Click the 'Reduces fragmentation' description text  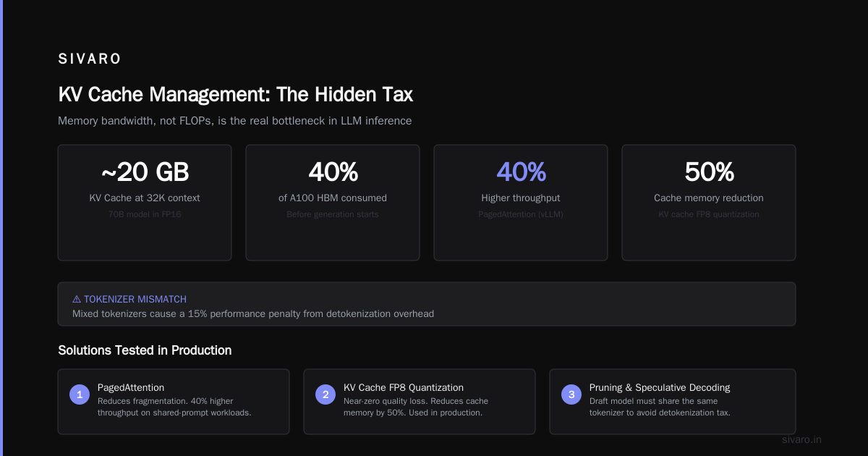click(x=176, y=407)
